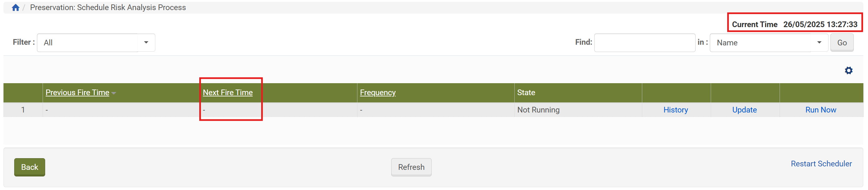Go back using the green Back button
The height and width of the screenshot is (190, 868).
[30, 167]
